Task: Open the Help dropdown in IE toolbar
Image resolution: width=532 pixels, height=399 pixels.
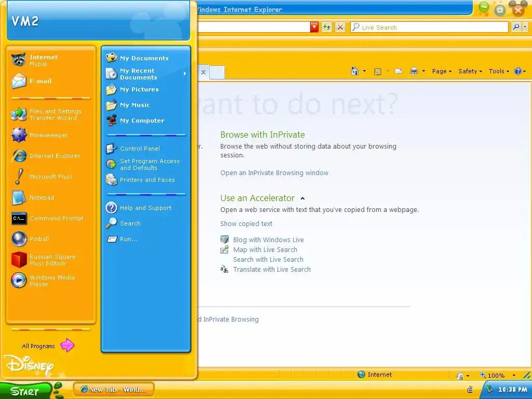Action: [520, 71]
